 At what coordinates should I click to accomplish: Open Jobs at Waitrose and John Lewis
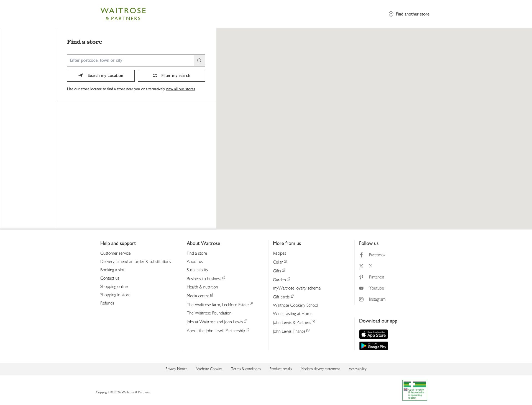tap(214, 322)
